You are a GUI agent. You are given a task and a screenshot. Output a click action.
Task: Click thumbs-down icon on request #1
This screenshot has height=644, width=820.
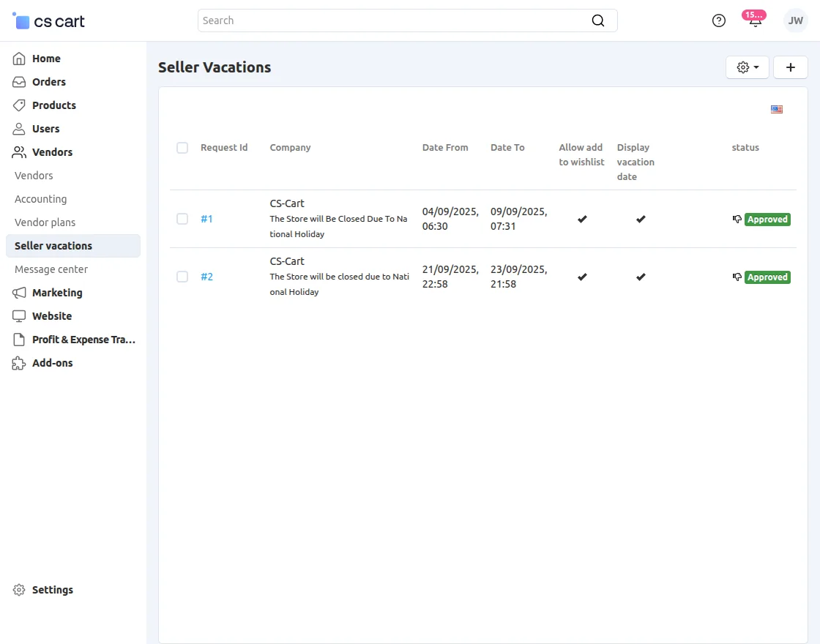[x=737, y=219]
